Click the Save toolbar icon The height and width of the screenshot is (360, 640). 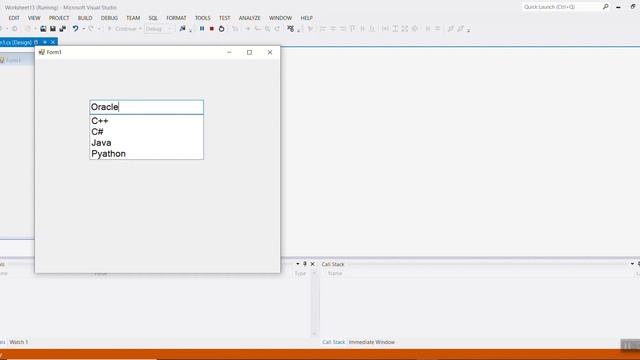(53, 29)
